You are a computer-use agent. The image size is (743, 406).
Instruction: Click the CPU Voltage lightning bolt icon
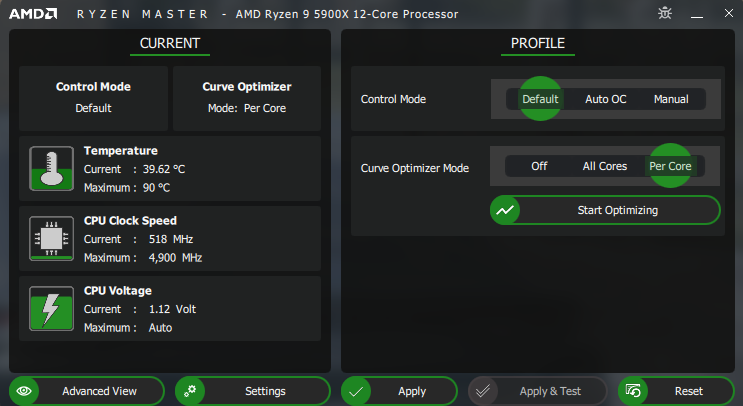coord(46,309)
